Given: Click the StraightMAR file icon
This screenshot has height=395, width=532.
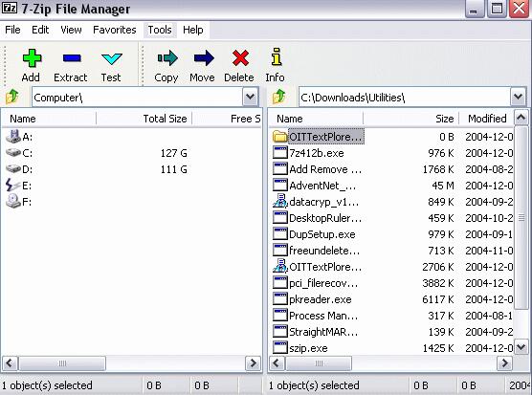Looking at the screenshot, I should tap(280, 332).
